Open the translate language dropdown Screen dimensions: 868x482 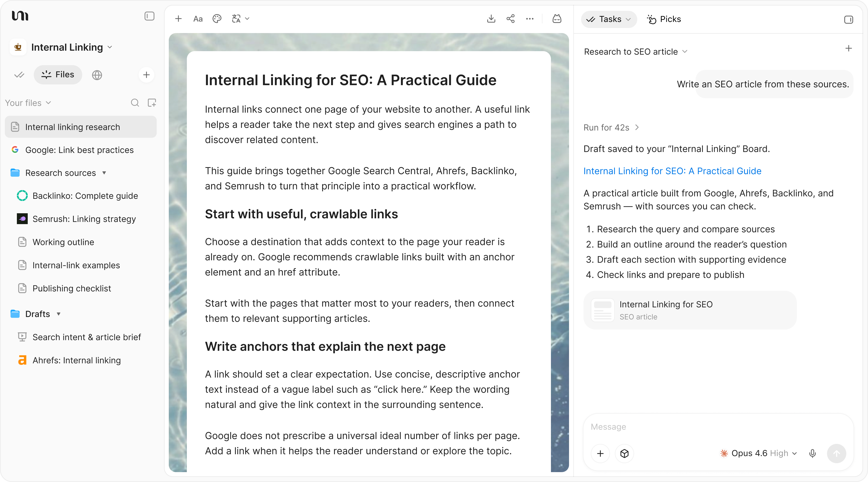coord(240,19)
